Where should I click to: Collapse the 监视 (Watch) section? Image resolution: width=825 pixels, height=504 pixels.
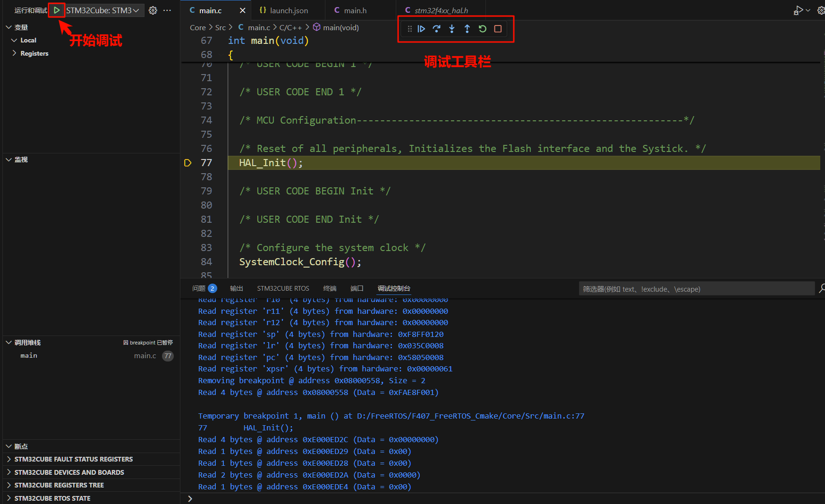click(9, 160)
